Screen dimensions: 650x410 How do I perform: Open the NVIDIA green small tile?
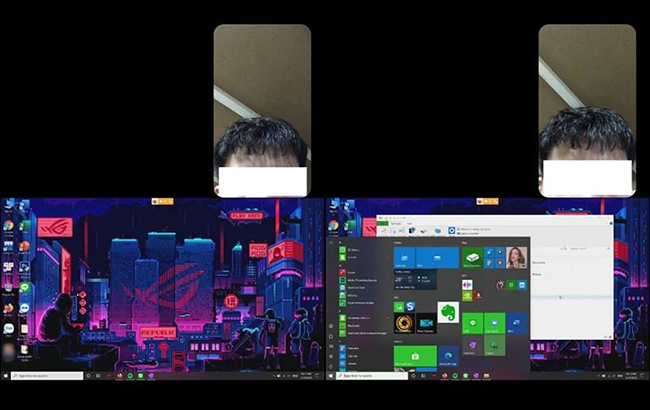click(x=467, y=296)
